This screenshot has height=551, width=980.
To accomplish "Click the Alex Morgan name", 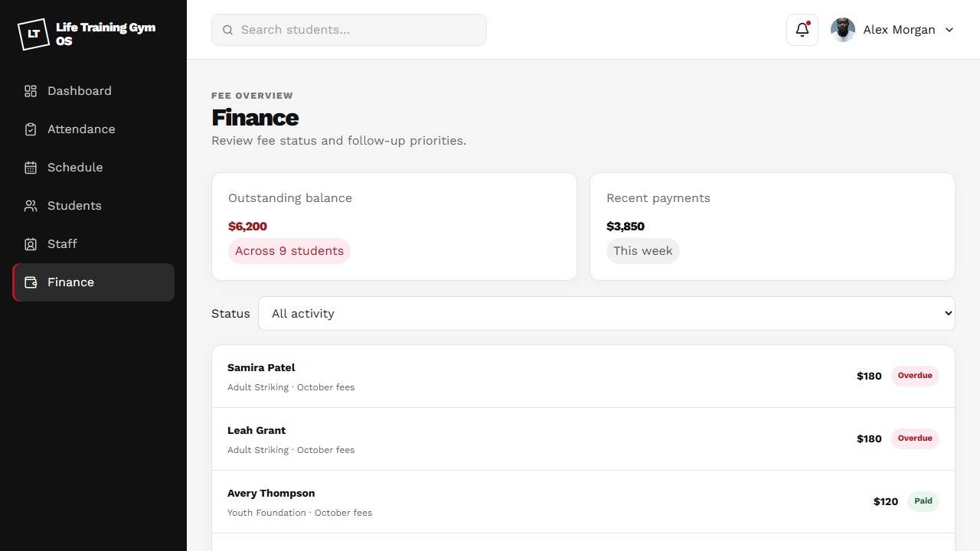I will [899, 30].
